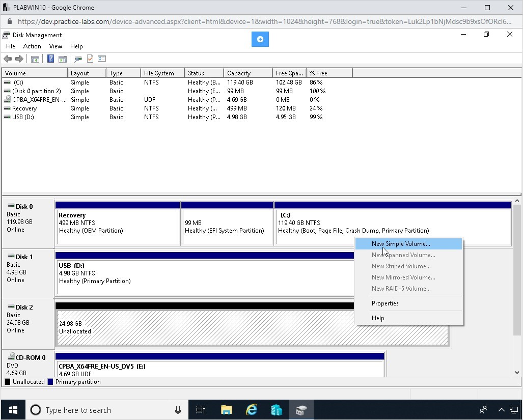
Task: Click the Back arrow in the toolbar
Action: pyautogui.click(x=7, y=59)
